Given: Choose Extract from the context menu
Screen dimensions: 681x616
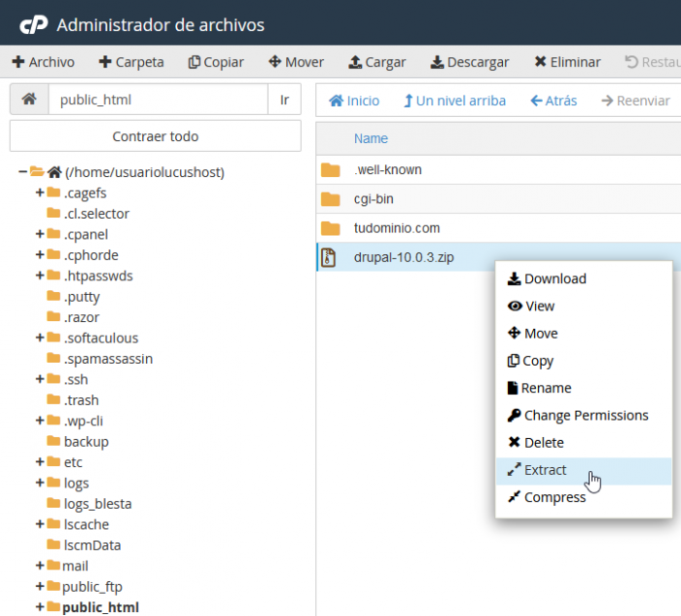Looking at the screenshot, I should (x=545, y=470).
